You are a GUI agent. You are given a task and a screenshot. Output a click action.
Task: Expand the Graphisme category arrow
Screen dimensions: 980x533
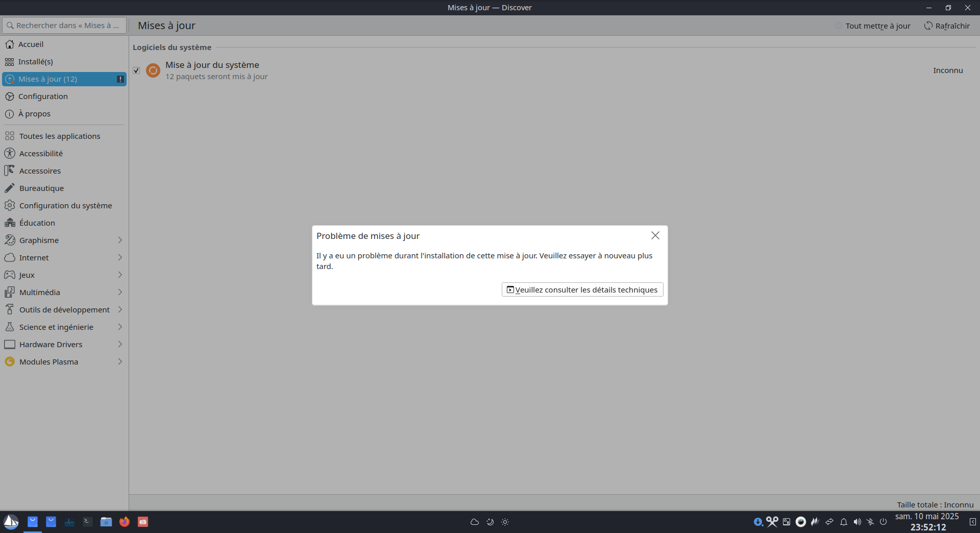point(120,240)
